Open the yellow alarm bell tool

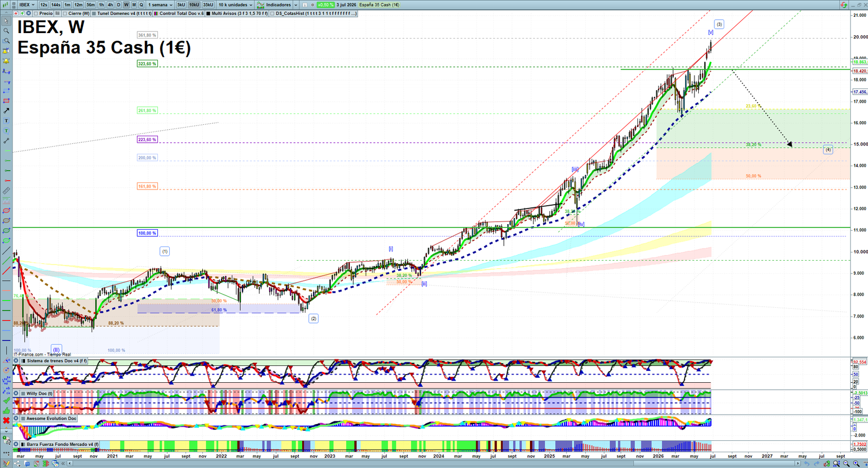point(6,61)
